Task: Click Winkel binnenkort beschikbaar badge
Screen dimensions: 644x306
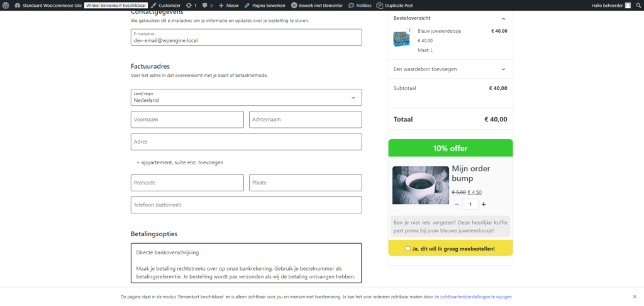Action: [x=116, y=5]
